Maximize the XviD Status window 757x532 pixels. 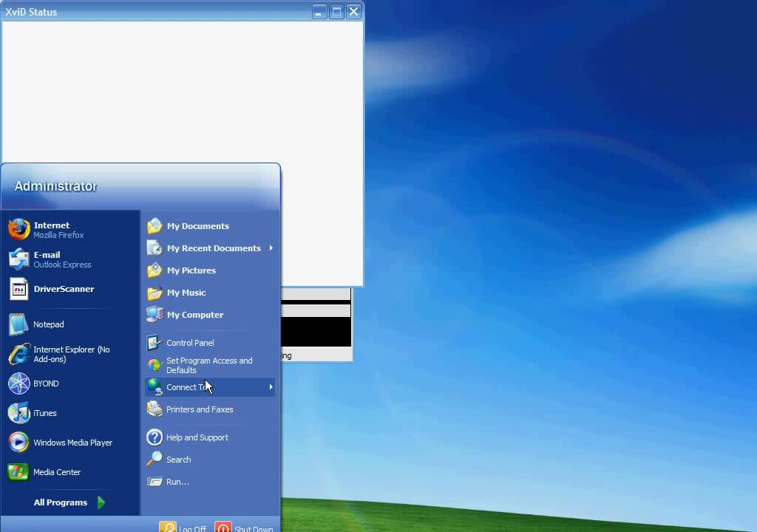click(336, 12)
